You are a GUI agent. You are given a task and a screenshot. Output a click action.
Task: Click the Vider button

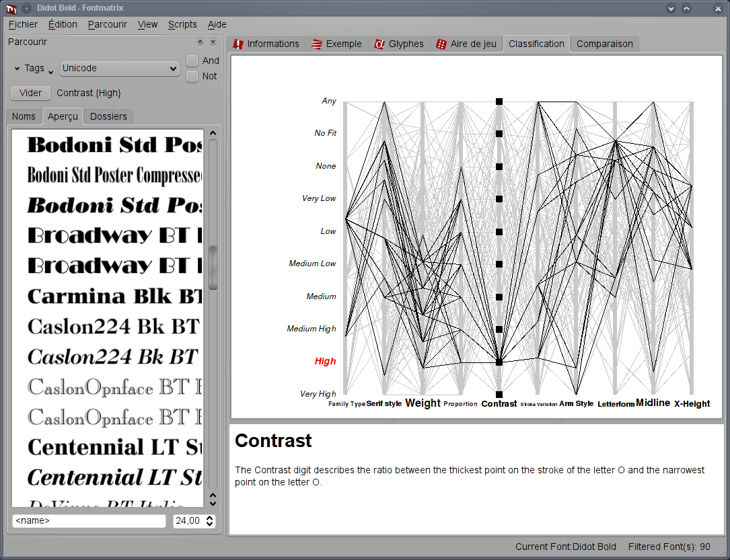pos(30,93)
